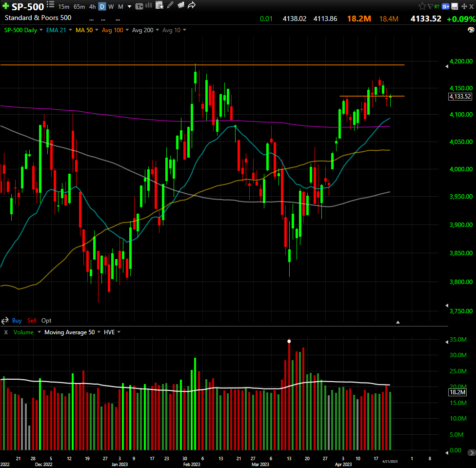
Task: Open the EMA 21 dropdown arrow
Action: (x=70, y=30)
